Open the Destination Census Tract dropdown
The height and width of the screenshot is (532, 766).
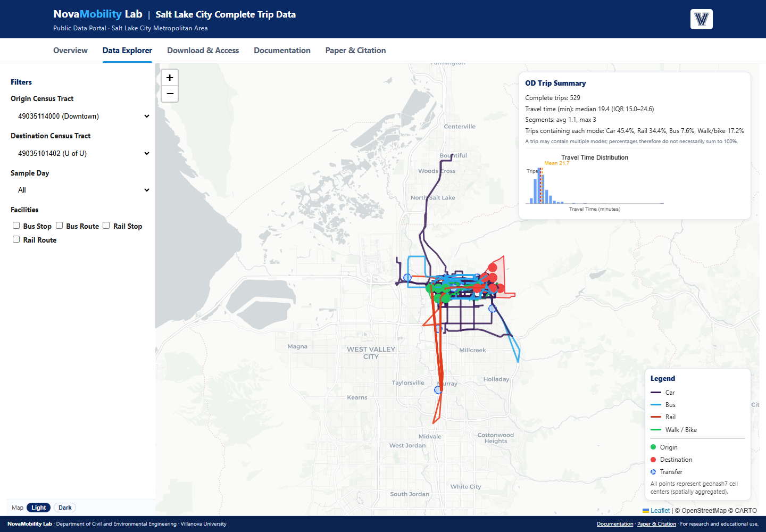click(82, 153)
